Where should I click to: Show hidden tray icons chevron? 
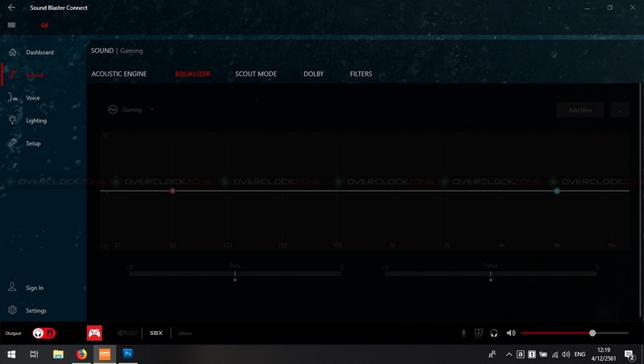coord(509,354)
